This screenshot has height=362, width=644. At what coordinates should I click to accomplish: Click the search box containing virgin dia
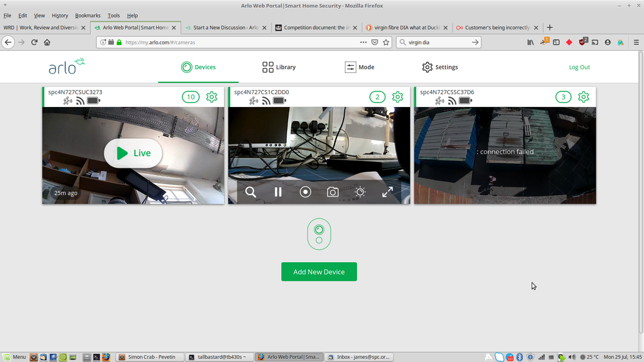click(x=438, y=43)
